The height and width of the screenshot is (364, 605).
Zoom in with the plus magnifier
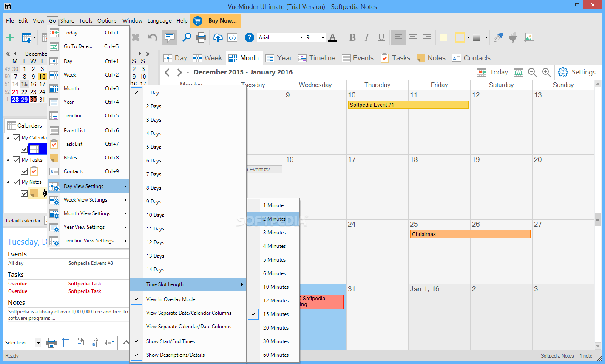point(546,72)
